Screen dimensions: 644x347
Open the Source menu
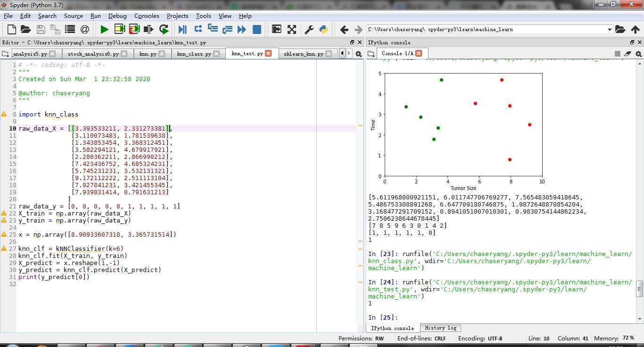tap(73, 16)
